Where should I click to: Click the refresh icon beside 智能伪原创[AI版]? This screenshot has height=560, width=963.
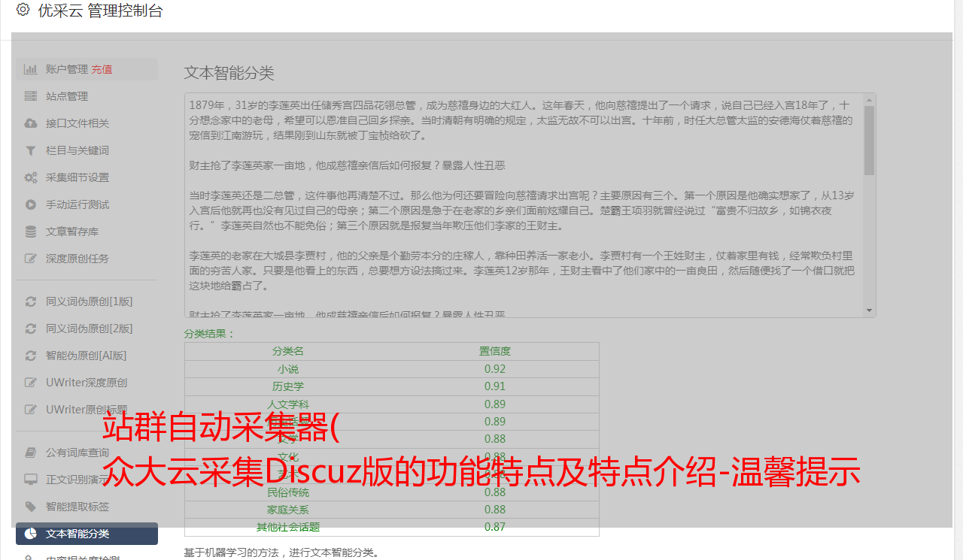coord(31,356)
